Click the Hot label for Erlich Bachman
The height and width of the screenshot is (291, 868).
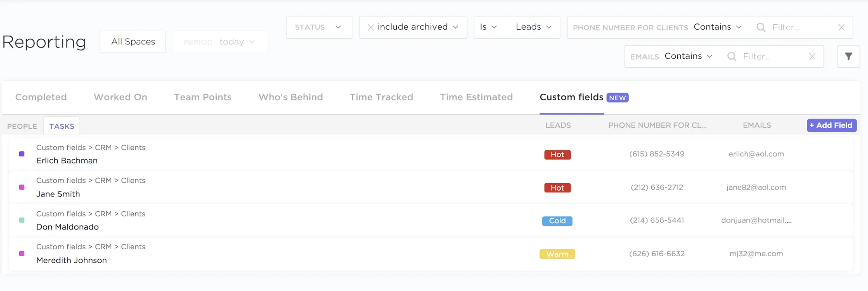pos(558,155)
